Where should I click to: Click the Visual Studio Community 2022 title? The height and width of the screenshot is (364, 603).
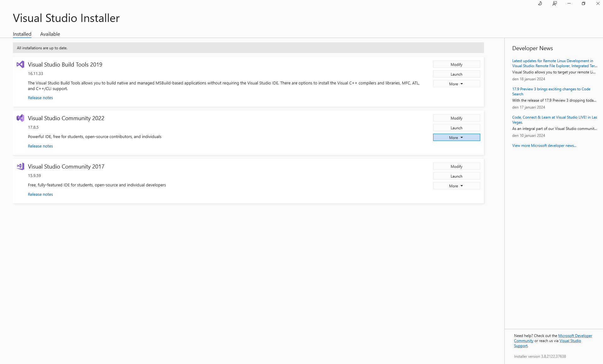pyautogui.click(x=66, y=118)
